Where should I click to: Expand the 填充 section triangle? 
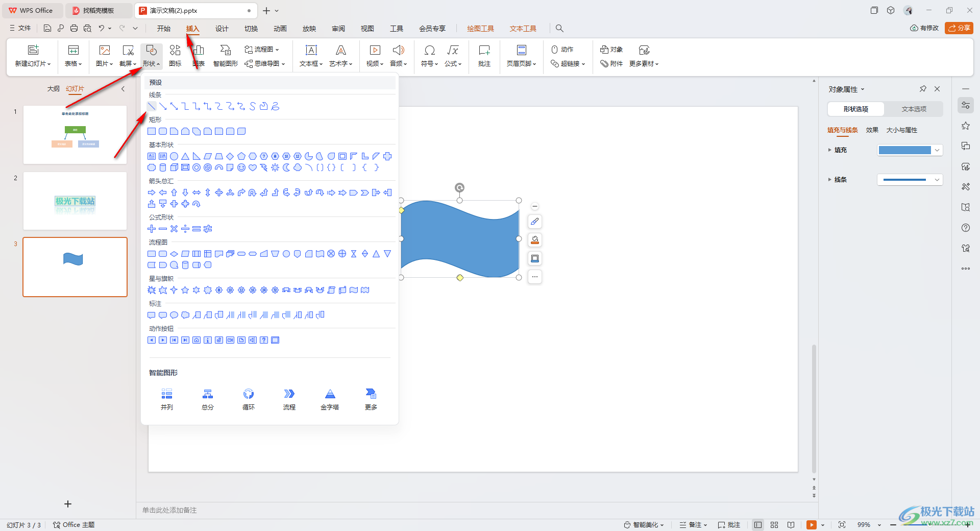click(830, 150)
